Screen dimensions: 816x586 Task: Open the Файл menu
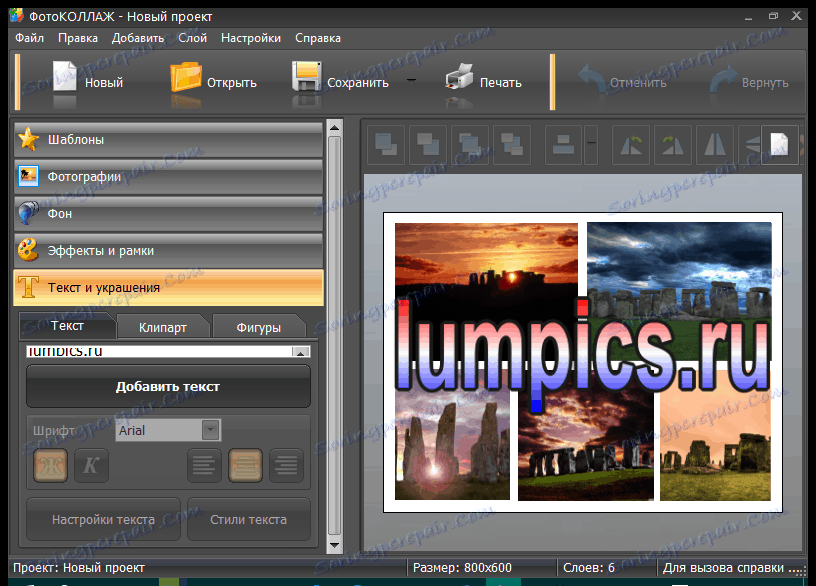[x=29, y=38]
